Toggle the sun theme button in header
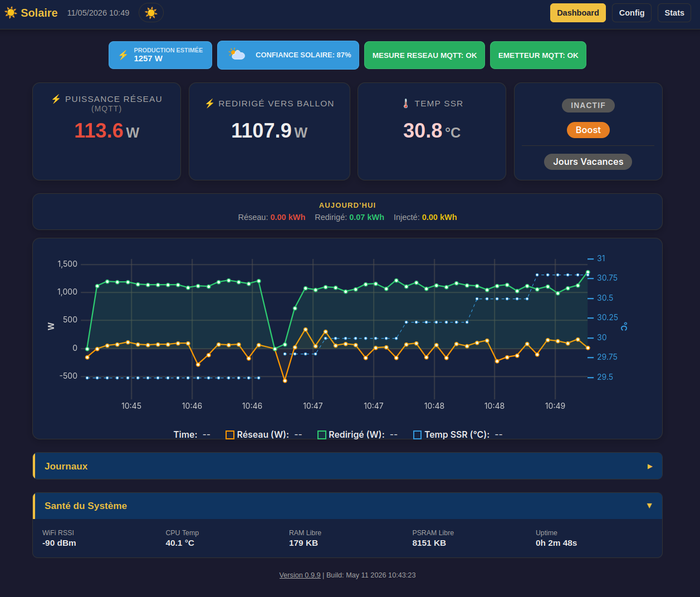Image resolution: width=700 pixels, height=597 pixels. click(x=151, y=13)
